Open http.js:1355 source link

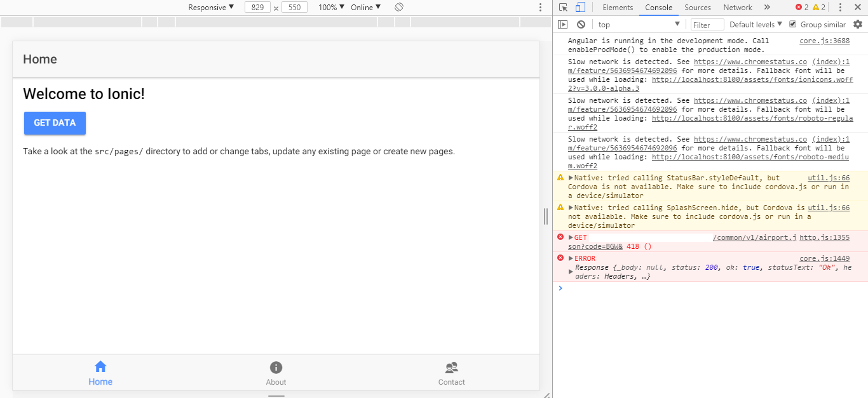coord(824,237)
